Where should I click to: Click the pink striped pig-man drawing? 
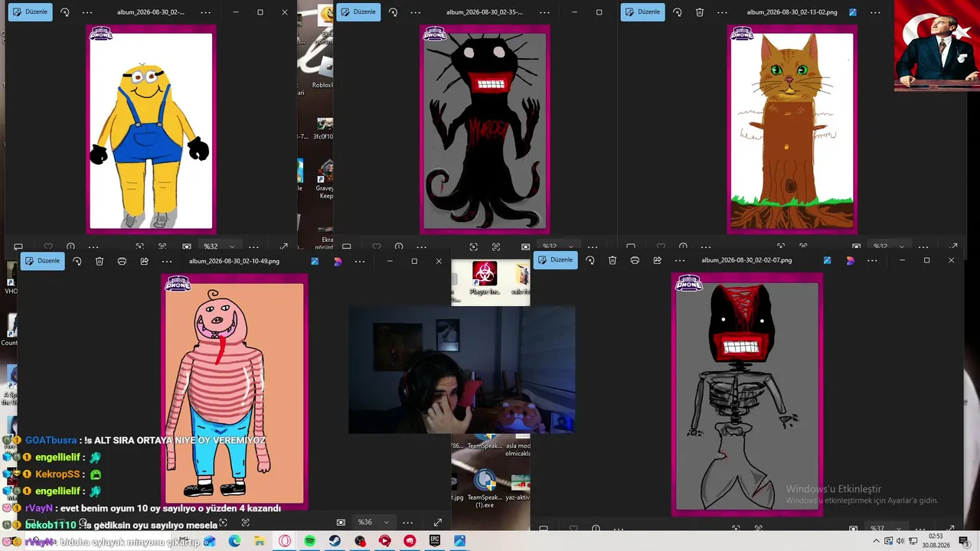coord(235,393)
